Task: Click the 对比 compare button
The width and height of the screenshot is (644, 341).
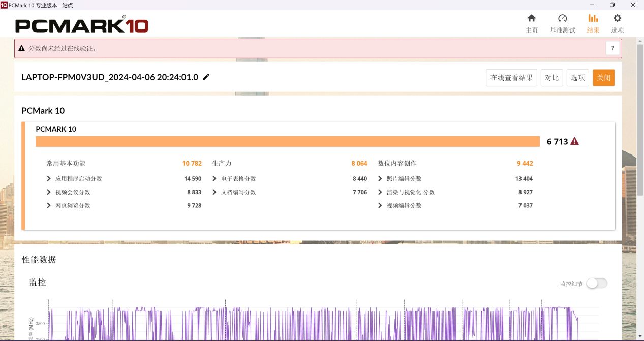Action: click(x=551, y=78)
